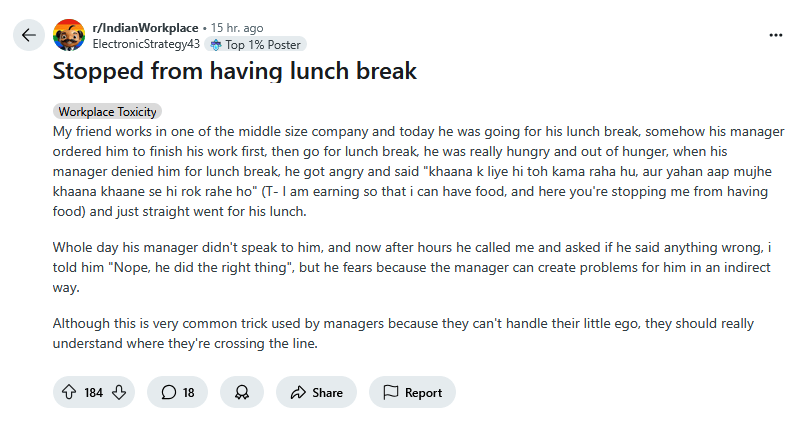798x423 pixels.
Task: Downvote the lunch break post
Action: click(119, 392)
